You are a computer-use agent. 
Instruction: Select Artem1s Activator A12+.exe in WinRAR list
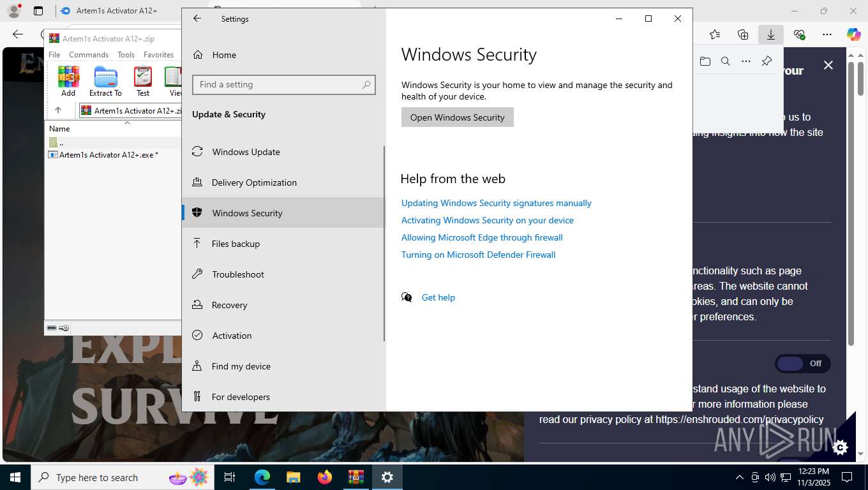[x=108, y=155]
